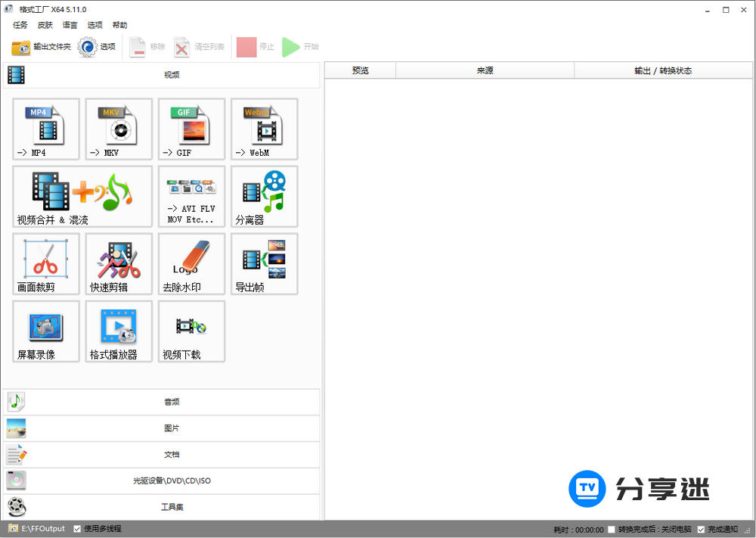Viewport: 756px width, 538px height.
Task: Open the 语言 language menu
Action: (x=70, y=25)
